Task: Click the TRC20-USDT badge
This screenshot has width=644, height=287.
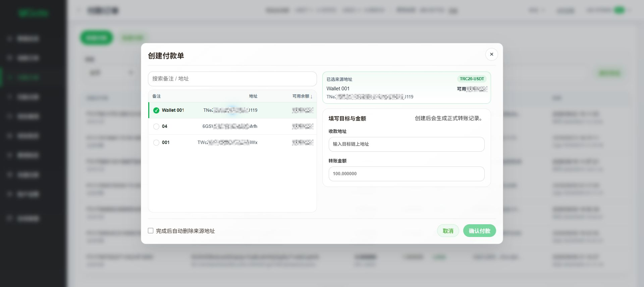Action: pos(472,79)
